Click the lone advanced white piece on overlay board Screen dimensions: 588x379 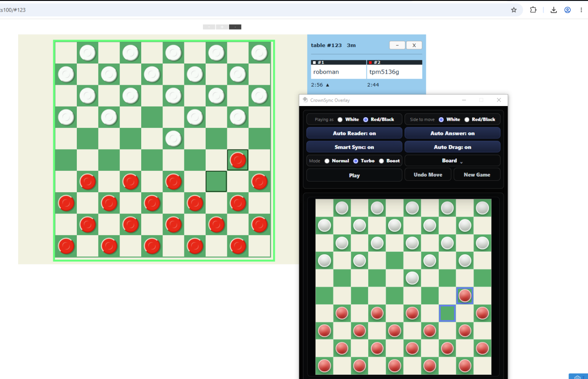412,278
